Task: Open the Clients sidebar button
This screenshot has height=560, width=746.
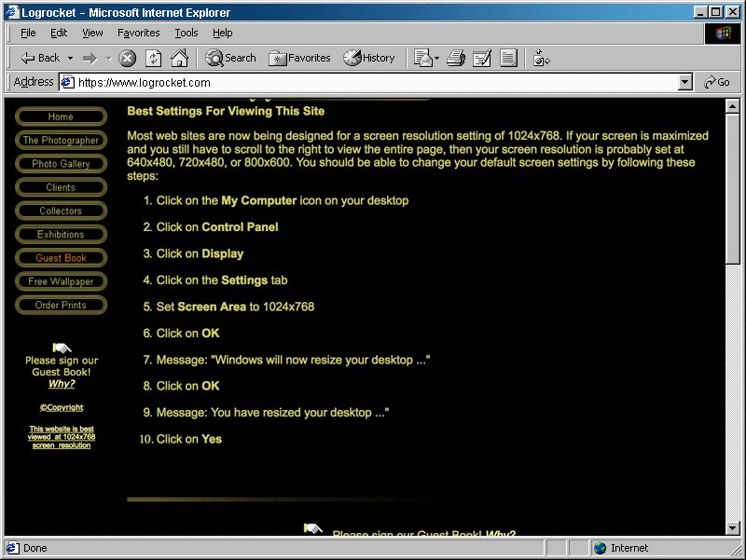Action: (61, 187)
